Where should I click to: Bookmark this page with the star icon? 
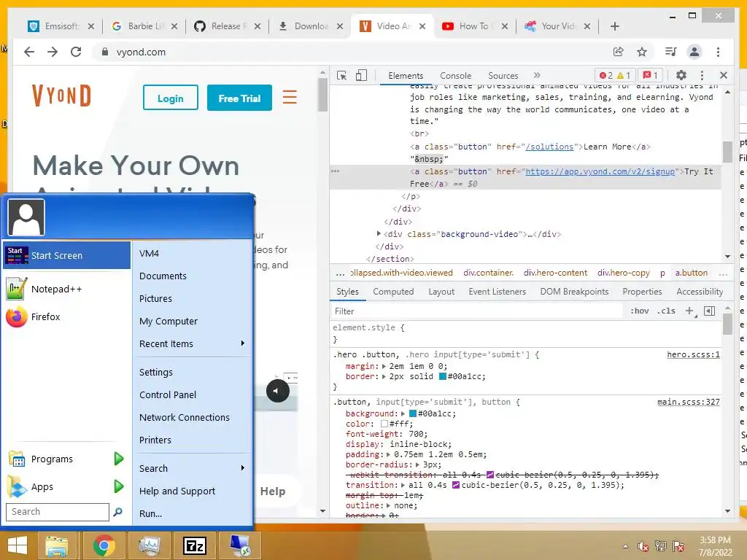(642, 52)
